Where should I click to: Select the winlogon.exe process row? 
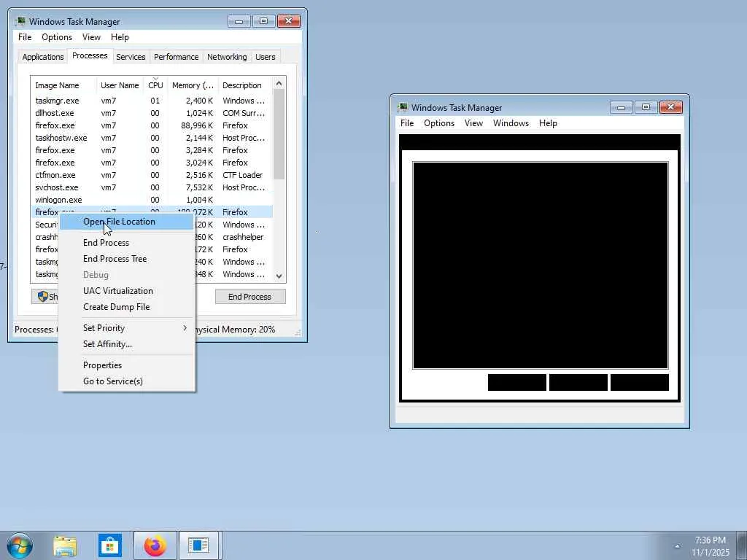tap(152, 200)
